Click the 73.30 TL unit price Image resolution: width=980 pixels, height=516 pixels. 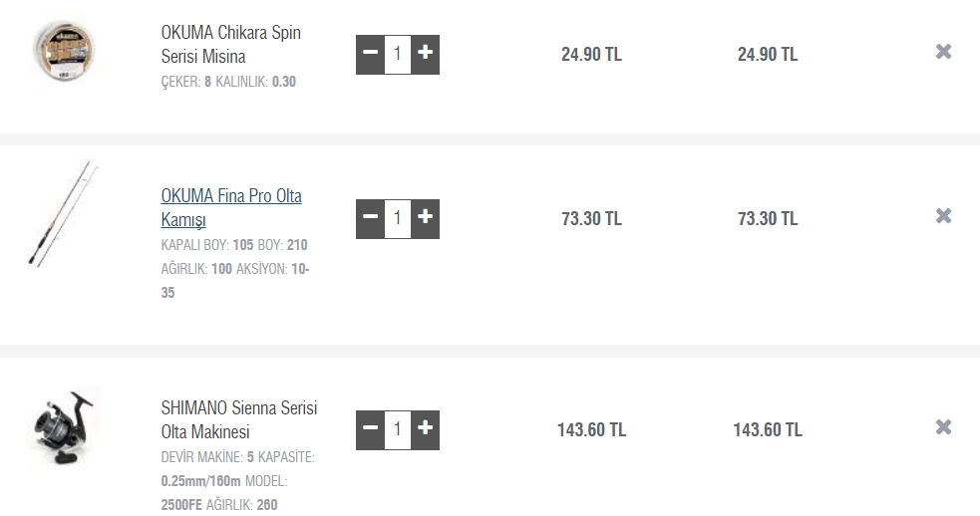[591, 218]
